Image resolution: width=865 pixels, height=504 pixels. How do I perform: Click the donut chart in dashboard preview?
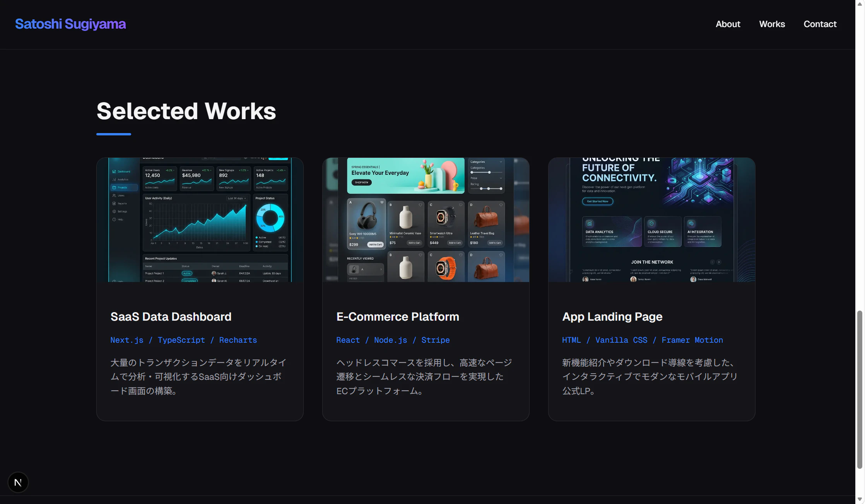coord(270,218)
